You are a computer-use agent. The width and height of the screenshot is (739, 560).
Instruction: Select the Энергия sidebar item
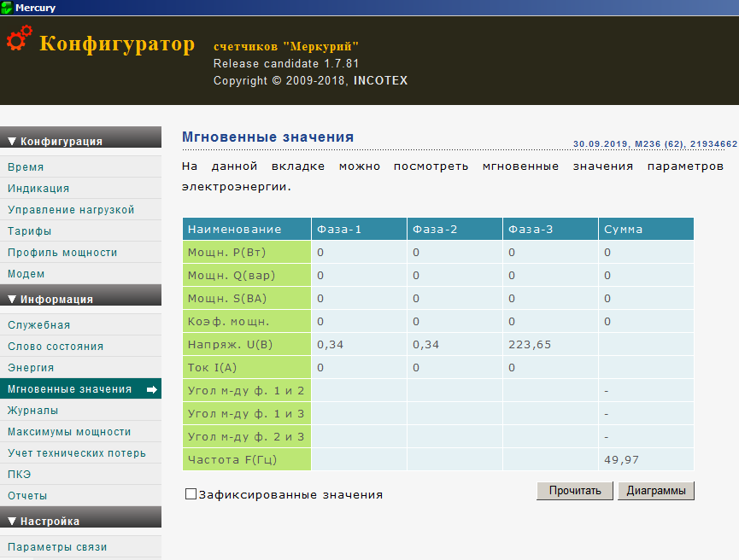[x=80, y=368]
